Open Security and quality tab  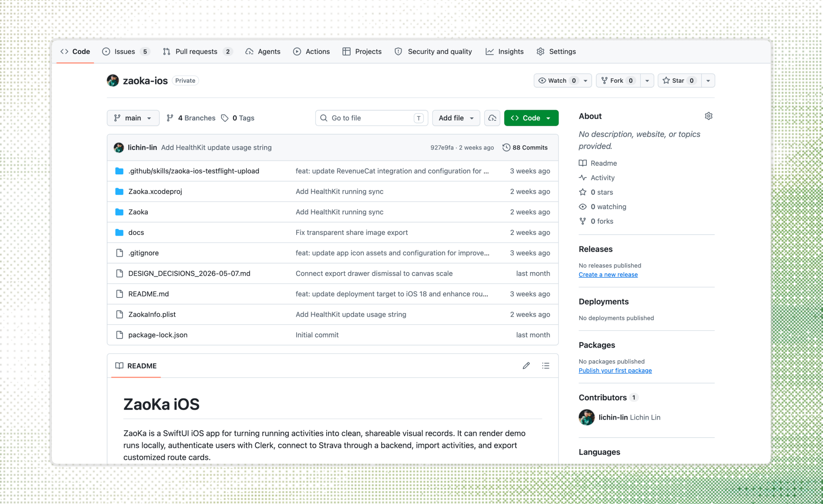click(x=433, y=51)
